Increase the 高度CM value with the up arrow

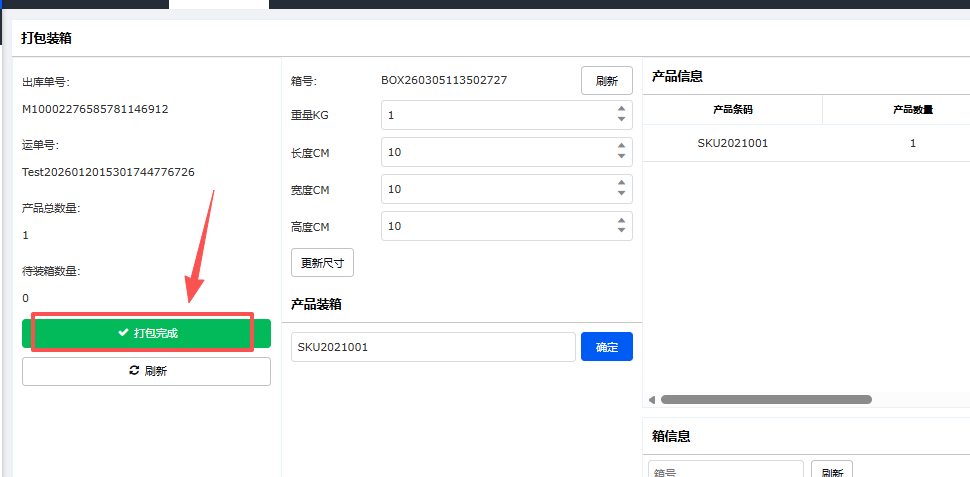[621, 220]
